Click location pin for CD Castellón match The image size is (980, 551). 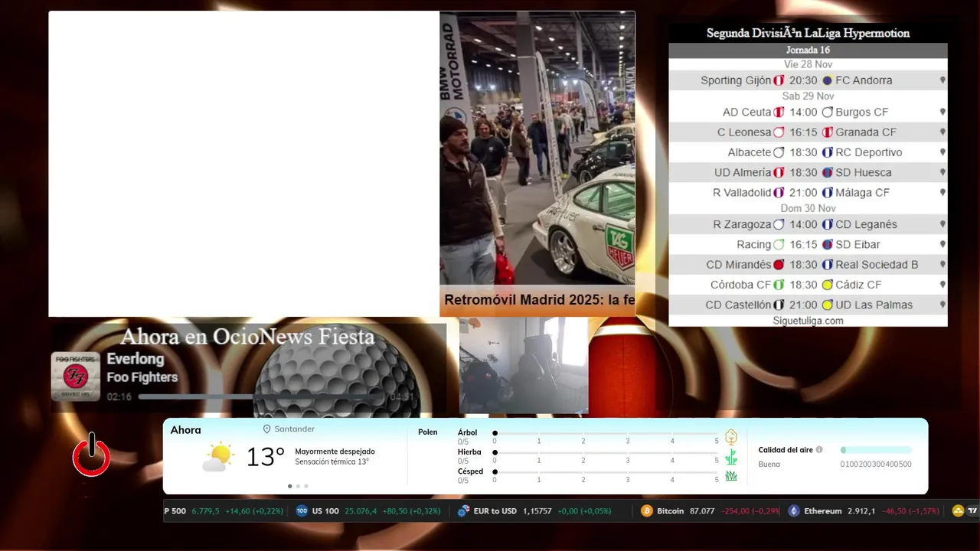pyautogui.click(x=942, y=305)
